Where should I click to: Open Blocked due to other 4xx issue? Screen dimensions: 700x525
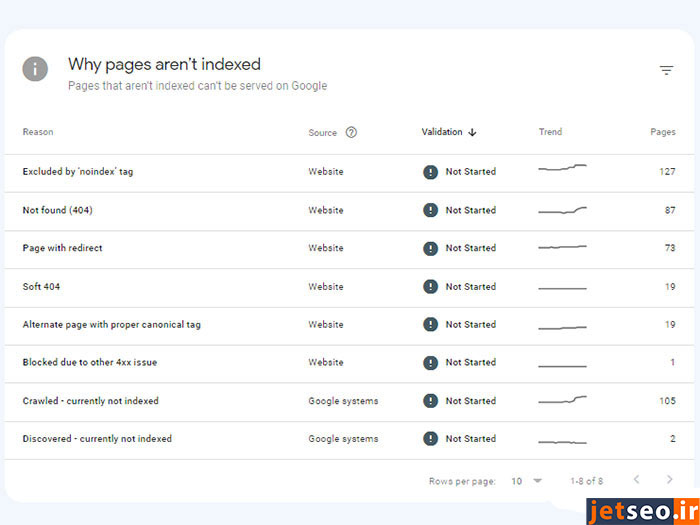point(89,363)
